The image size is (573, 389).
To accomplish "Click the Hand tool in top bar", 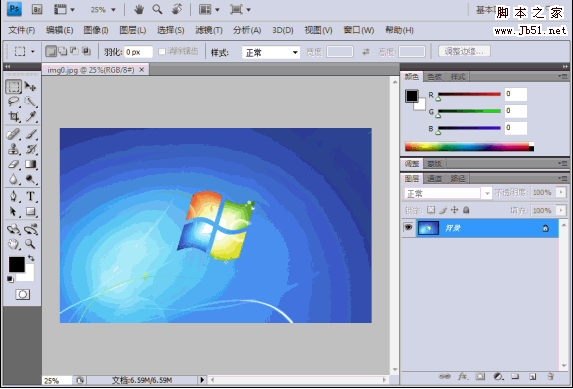I will pos(138,10).
